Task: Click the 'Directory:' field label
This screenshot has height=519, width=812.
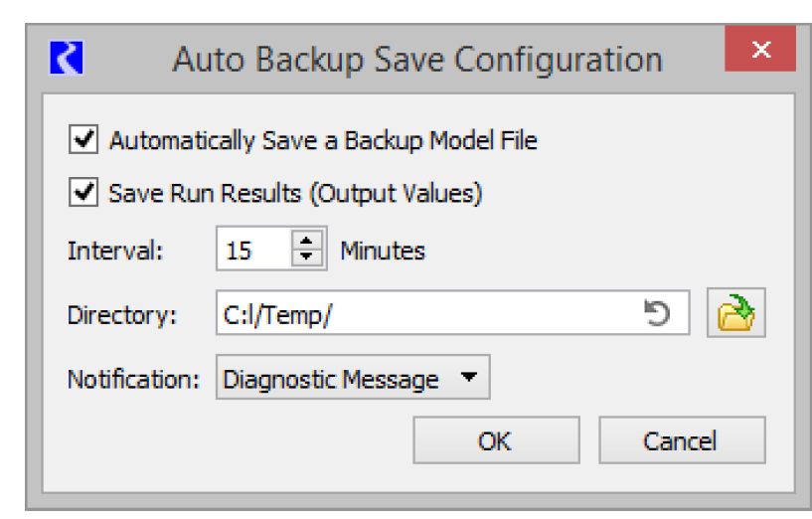Action: (x=121, y=315)
